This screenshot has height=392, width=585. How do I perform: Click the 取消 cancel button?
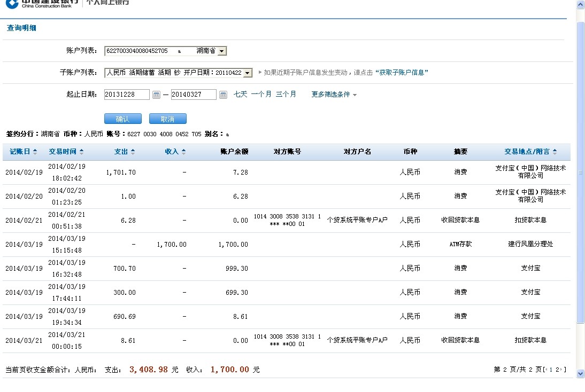tap(167, 119)
